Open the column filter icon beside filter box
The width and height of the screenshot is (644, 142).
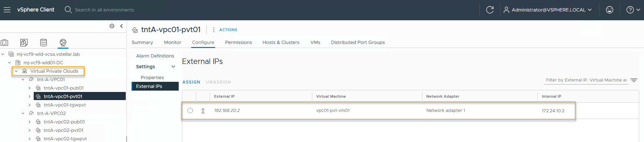(x=634, y=80)
